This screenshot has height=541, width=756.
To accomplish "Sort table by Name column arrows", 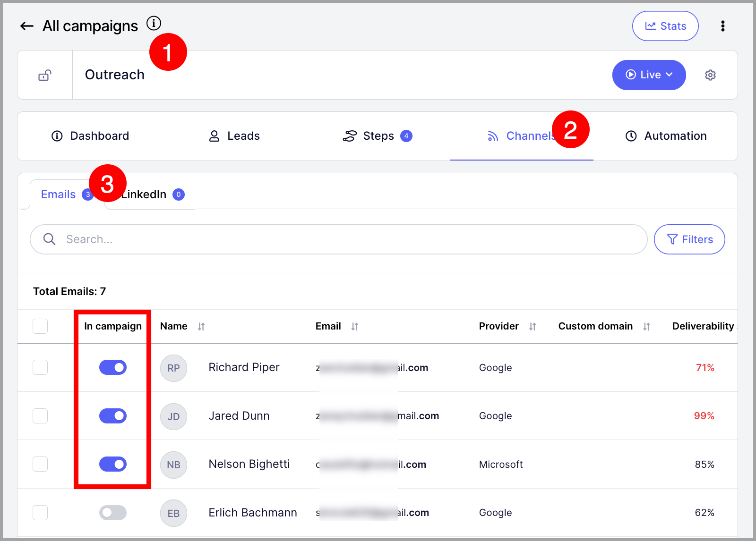I will click(x=201, y=326).
